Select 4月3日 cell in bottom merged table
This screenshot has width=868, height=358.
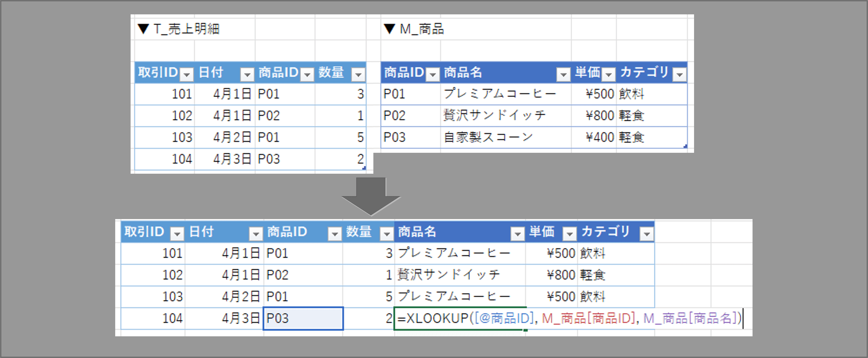(224, 318)
